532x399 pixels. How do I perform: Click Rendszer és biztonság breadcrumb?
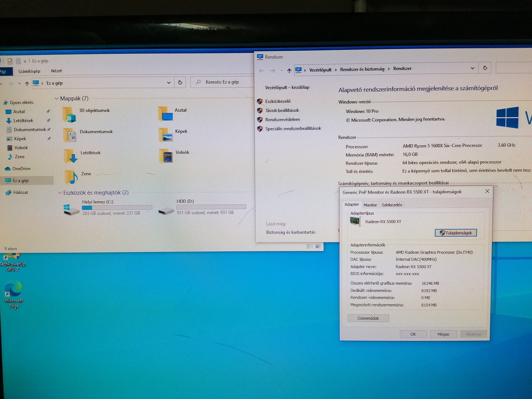click(x=362, y=69)
